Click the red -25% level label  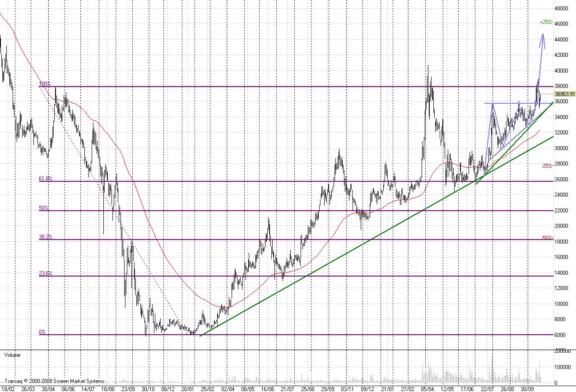coord(547,166)
